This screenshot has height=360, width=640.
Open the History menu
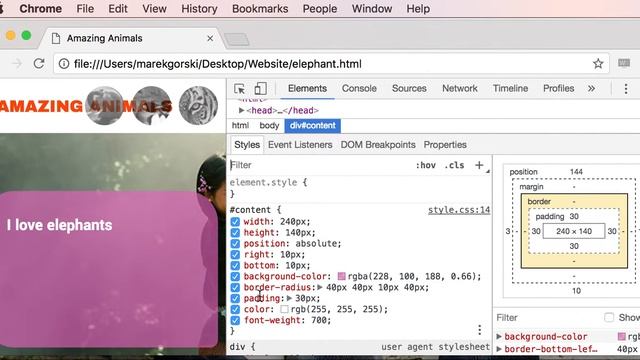click(199, 9)
